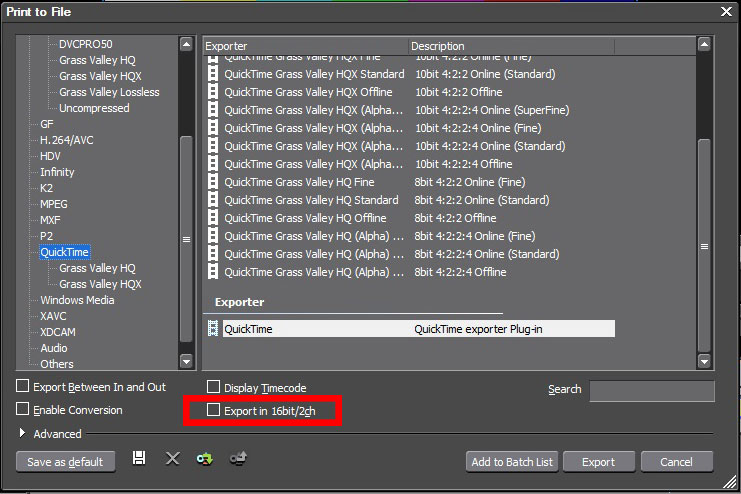The width and height of the screenshot is (741, 494).
Task: Toggle the Enable Conversion checkbox
Action: click(x=23, y=410)
